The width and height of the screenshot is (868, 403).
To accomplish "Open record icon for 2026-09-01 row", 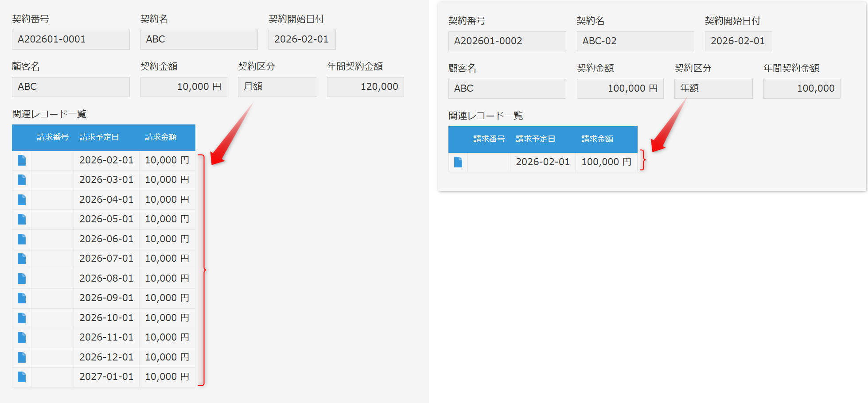I will (x=22, y=298).
